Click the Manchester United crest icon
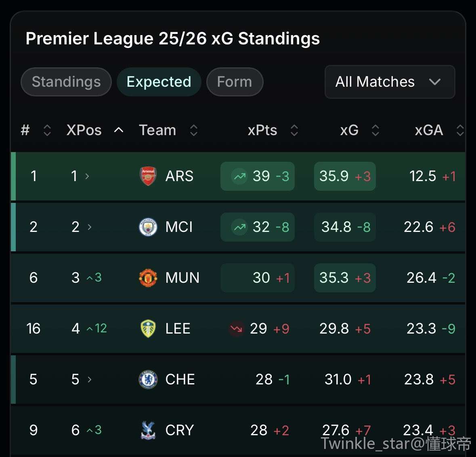This screenshot has height=457, width=476. [x=148, y=278]
